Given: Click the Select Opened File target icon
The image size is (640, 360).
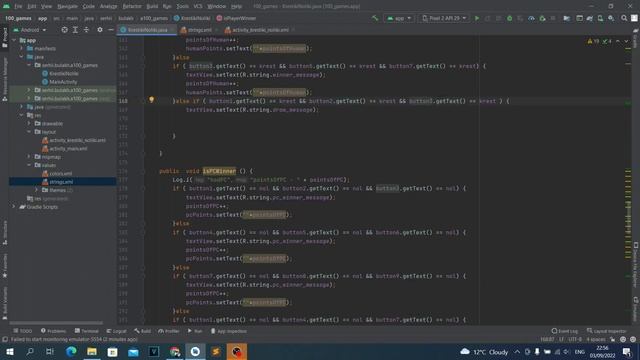Looking at the screenshot, I should [64, 30].
